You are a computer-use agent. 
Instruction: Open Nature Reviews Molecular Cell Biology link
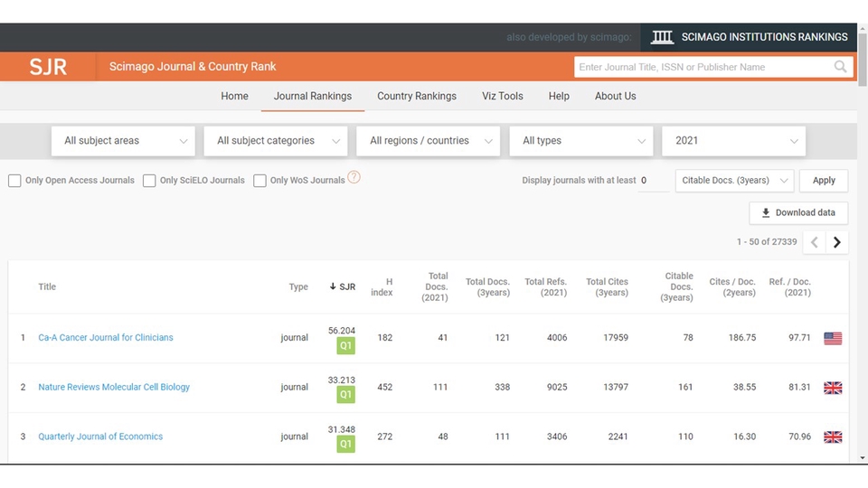[x=114, y=387]
